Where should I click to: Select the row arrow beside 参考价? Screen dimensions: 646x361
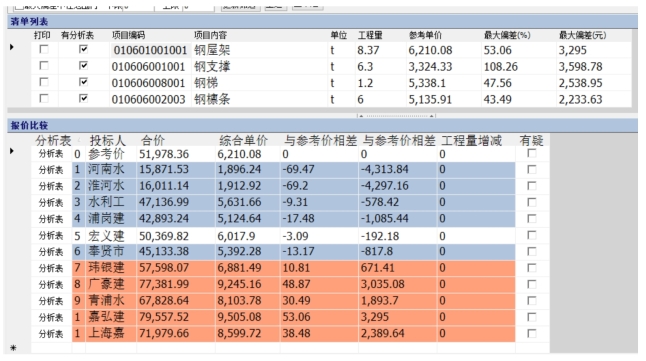tap(12, 151)
